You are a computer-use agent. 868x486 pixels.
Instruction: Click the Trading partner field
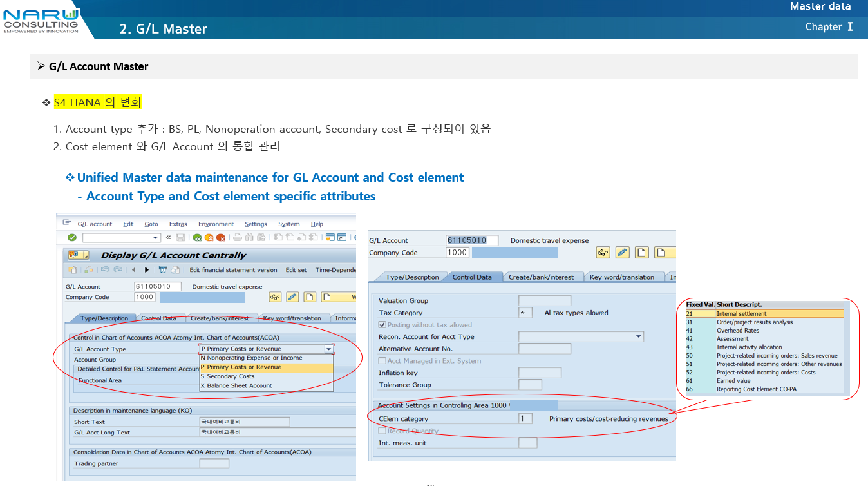pyautogui.click(x=214, y=463)
